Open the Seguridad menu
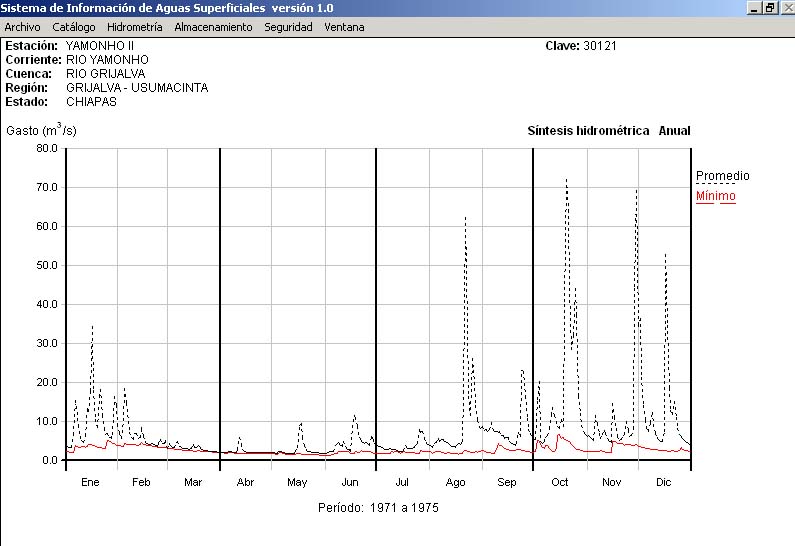This screenshot has height=546, width=795. [x=288, y=27]
